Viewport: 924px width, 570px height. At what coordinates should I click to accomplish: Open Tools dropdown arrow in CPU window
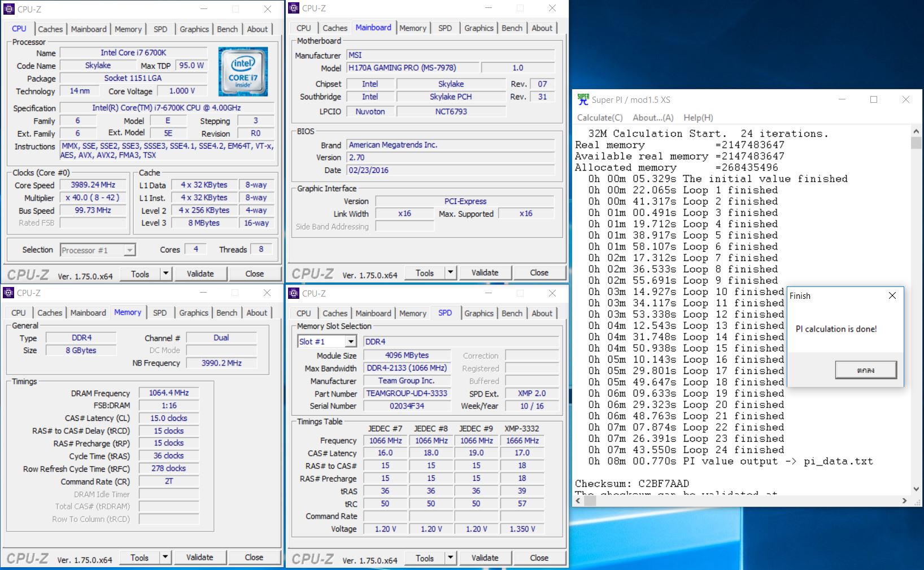(x=165, y=274)
